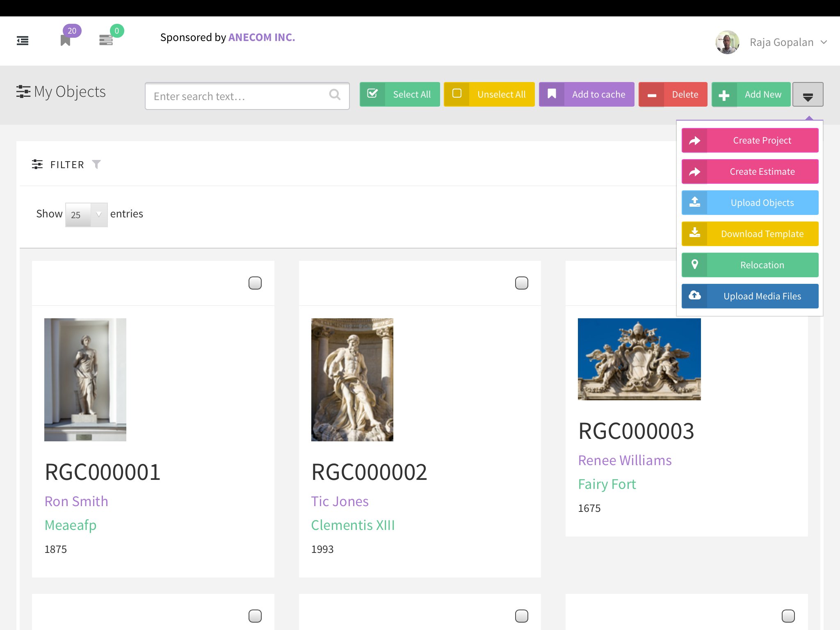This screenshot has height=630, width=840.
Task: Open the Clementis XIII link
Action: [353, 525]
